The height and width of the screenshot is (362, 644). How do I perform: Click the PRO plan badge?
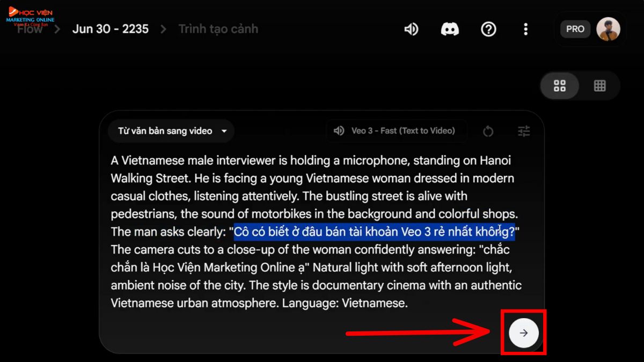coord(575,29)
